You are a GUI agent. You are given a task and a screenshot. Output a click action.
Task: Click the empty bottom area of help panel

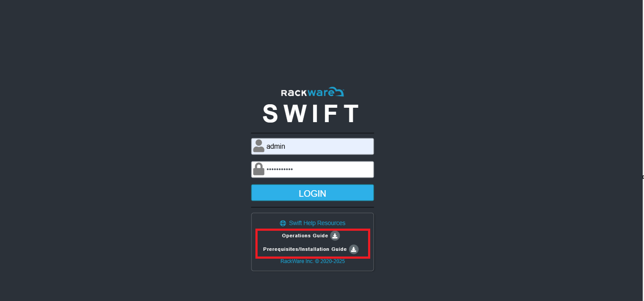[313, 267]
